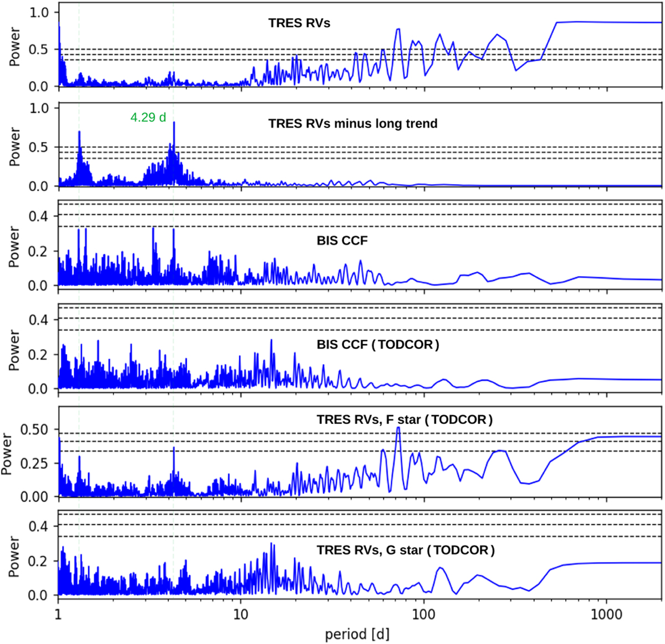This screenshot has height=644, width=665.
Task: Click the highest peak in F star panel
Action: (x=398, y=428)
